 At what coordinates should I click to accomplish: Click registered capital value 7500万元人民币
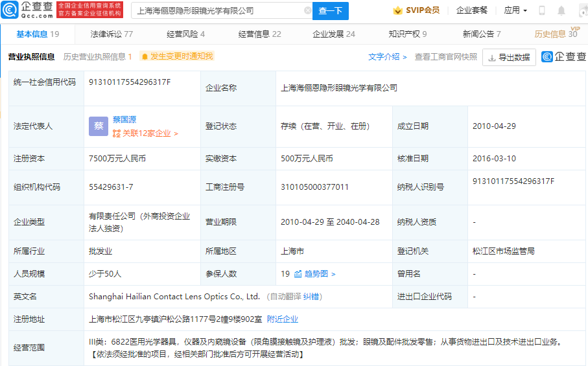click(x=117, y=159)
